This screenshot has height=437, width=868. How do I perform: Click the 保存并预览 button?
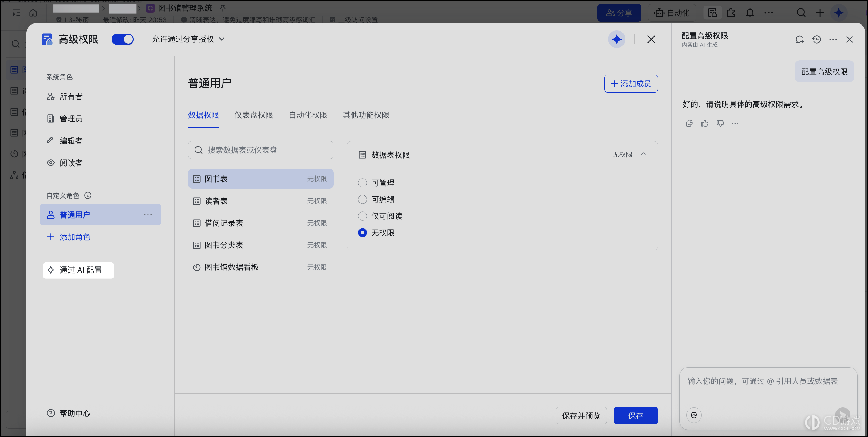[x=581, y=416]
